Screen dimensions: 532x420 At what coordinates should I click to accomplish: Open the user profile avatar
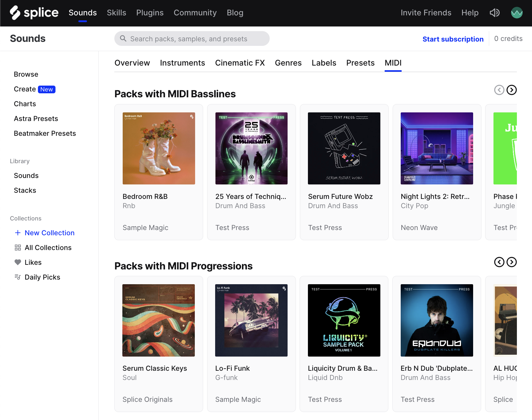[x=517, y=13]
